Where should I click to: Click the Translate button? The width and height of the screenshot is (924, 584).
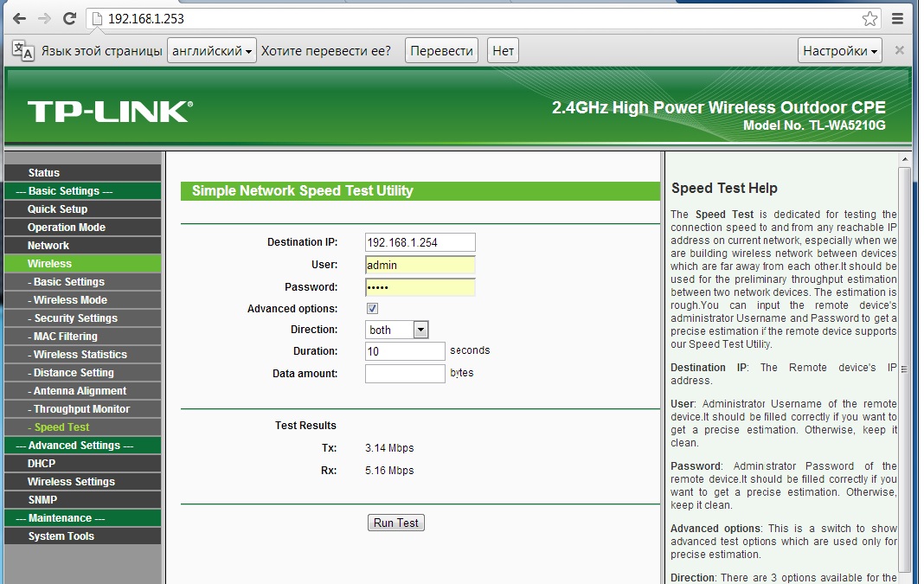point(441,51)
